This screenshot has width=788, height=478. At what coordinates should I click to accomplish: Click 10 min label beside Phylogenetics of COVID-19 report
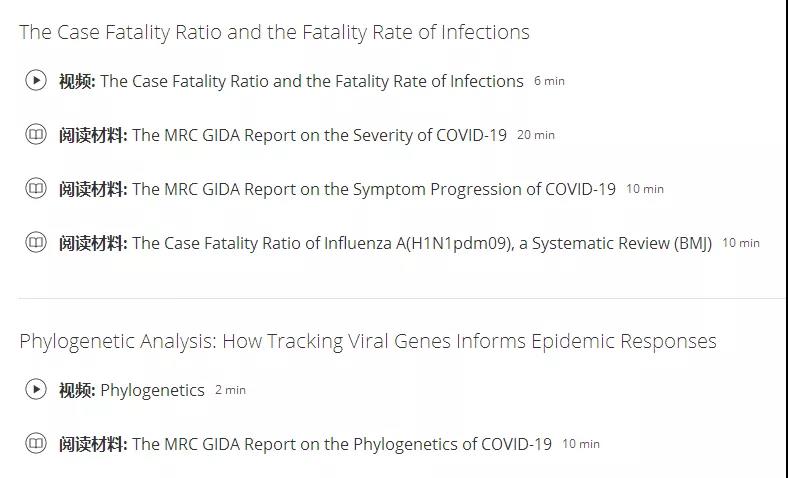click(581, 444)
